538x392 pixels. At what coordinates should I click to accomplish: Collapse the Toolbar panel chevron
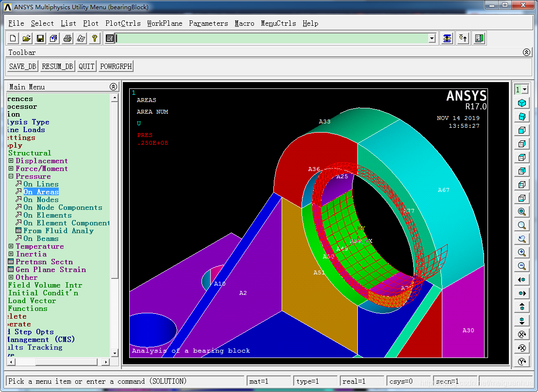526,52
